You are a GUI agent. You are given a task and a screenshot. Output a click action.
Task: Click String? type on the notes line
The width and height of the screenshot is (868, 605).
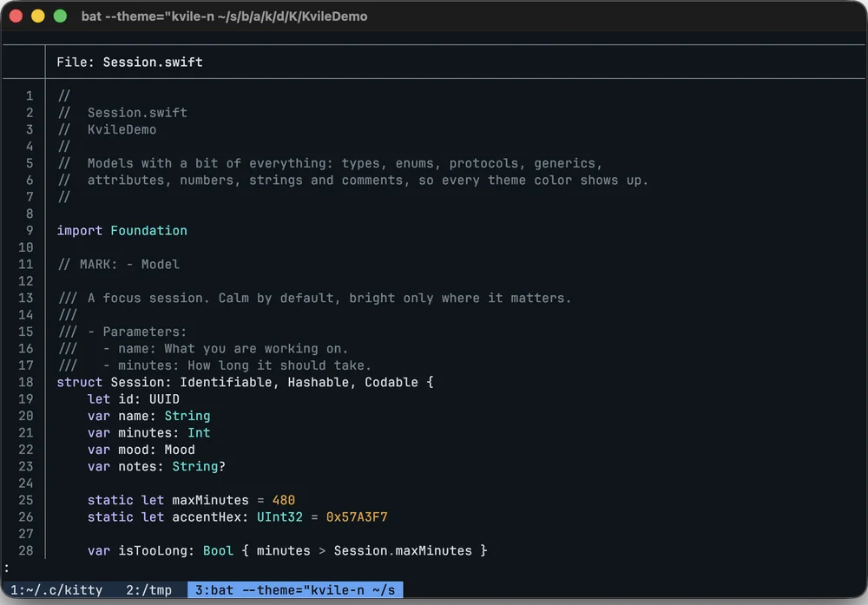pyautogui.click(x=199, y=467)
